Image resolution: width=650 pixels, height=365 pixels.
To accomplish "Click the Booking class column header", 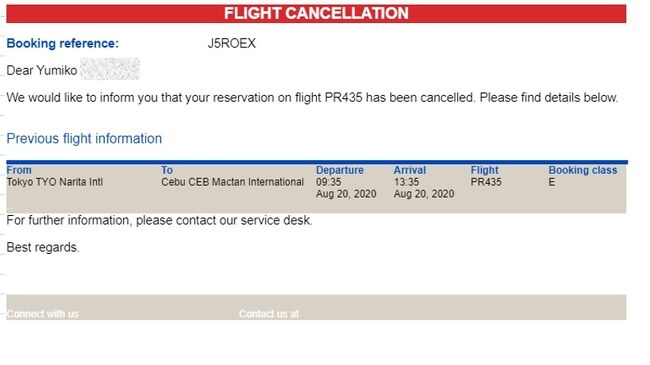I will pos(582,170).
